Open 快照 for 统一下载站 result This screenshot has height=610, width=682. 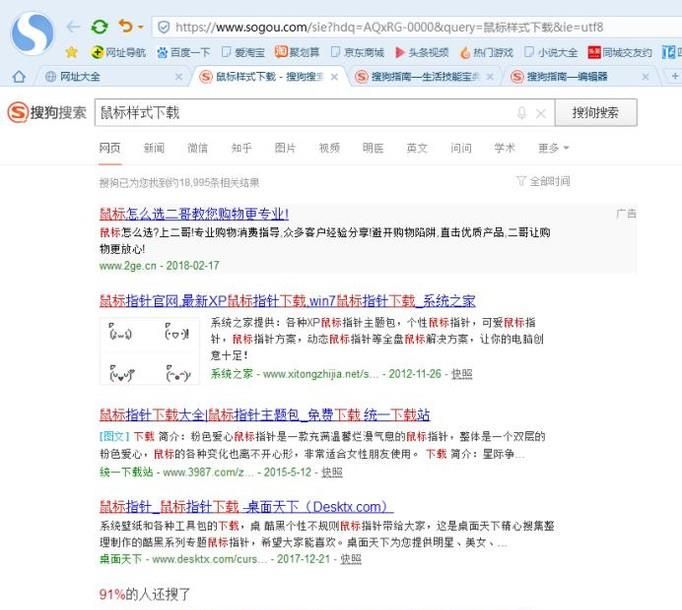332,473
